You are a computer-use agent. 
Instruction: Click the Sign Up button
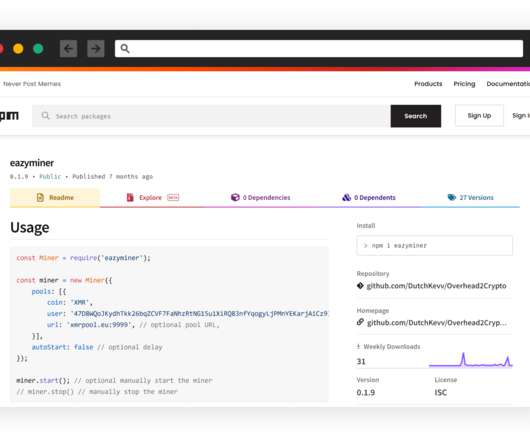click(479, 116)
